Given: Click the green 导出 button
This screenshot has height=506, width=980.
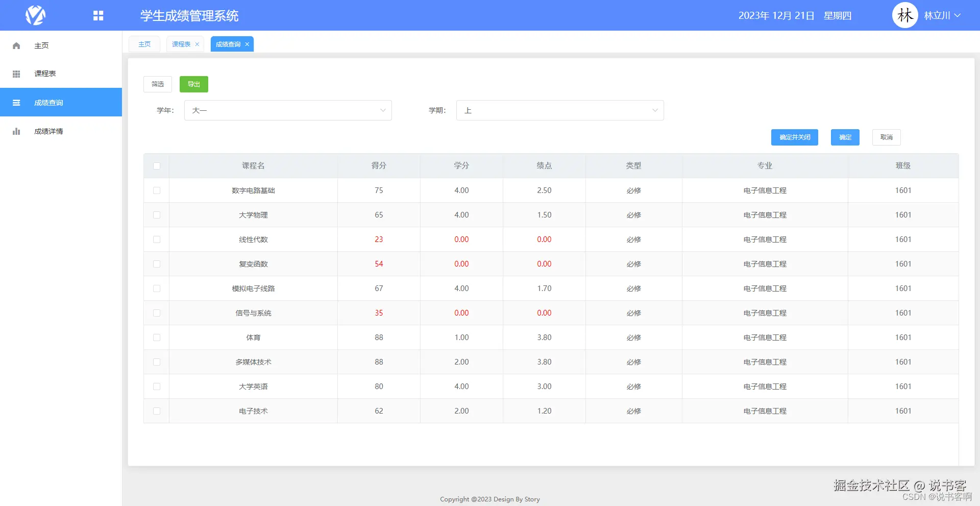Looking at the screenshot, I should pos(194,84).
